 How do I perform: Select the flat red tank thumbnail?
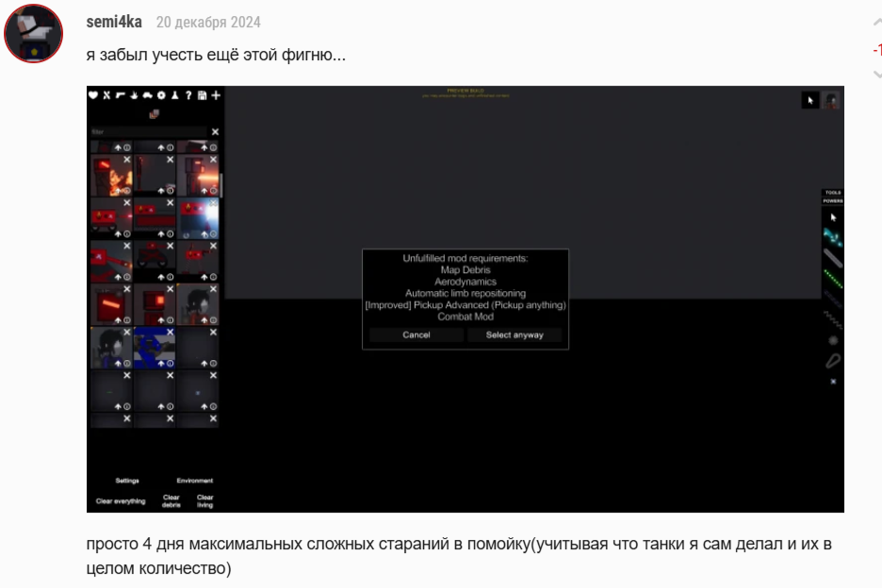[155, 219]
